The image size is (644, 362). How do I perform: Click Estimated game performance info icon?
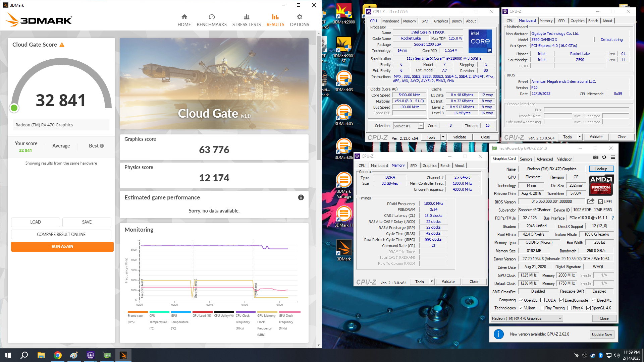301,197
